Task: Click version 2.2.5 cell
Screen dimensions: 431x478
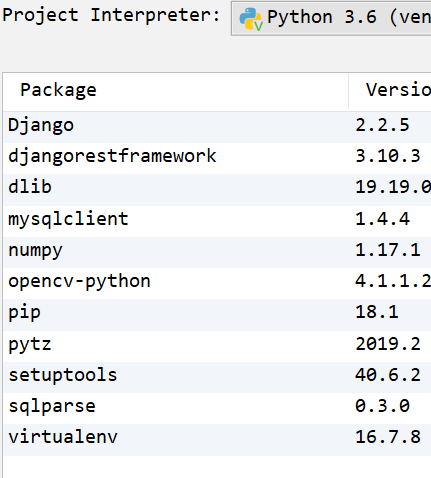Action: (x=382, y=125)
